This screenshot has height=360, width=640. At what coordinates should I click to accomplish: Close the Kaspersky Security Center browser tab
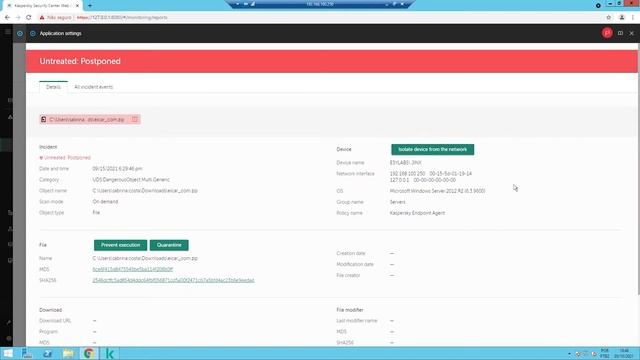[77, 6]
